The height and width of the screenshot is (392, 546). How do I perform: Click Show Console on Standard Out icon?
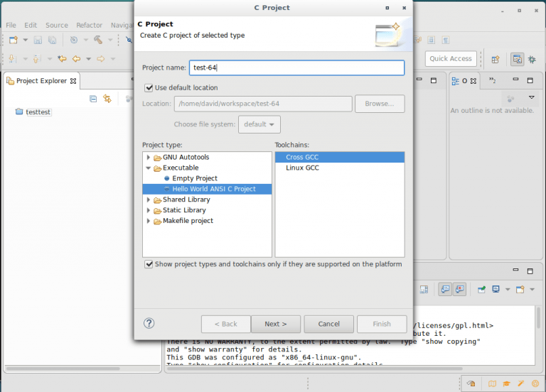point(445,289)
